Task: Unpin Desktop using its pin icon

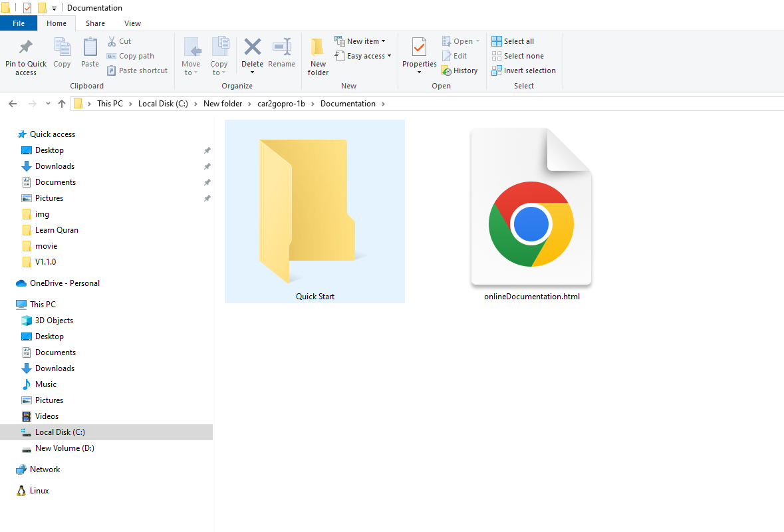Action: coord(207,150)
